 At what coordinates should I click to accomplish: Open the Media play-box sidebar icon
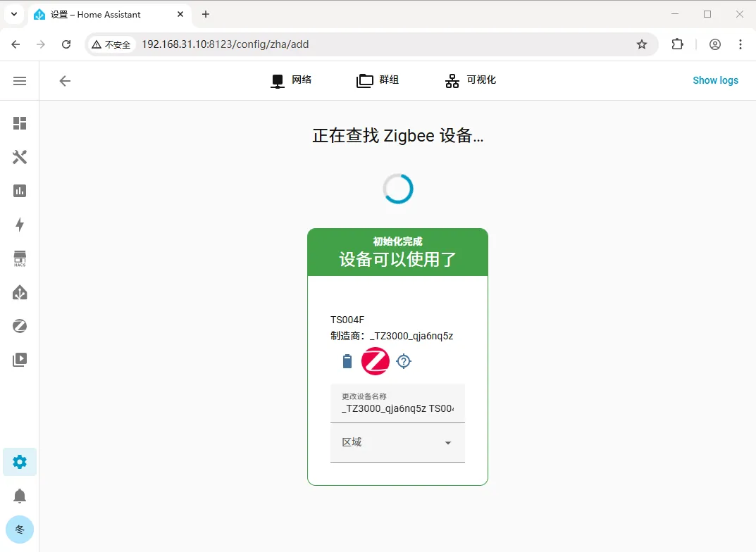tap(20, 360)
